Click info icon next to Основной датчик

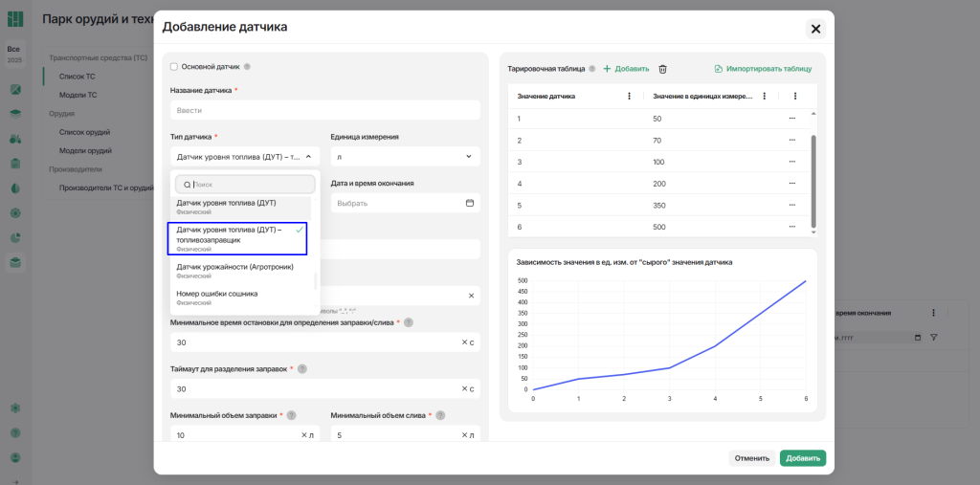point(247,67)
